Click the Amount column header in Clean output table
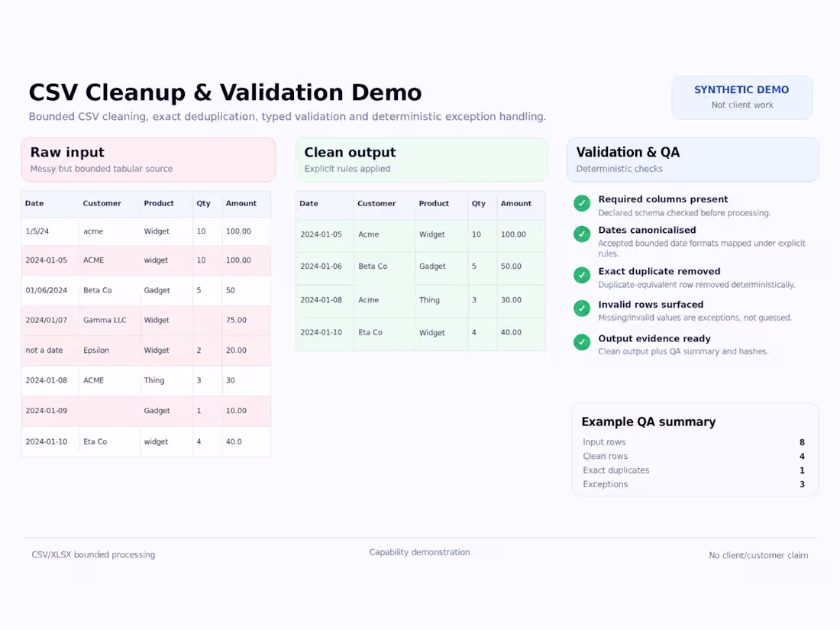 point(516,204)
